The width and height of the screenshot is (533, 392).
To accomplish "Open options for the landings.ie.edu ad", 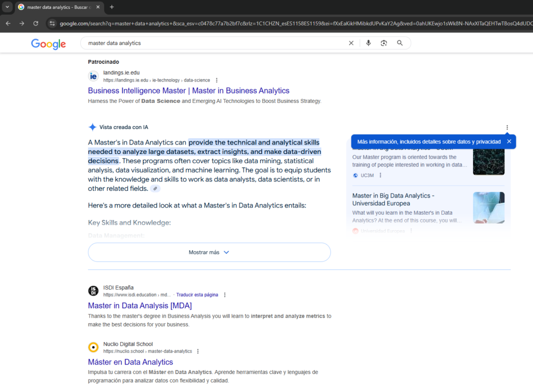I will pyautogui.click(x=217, y=81).
